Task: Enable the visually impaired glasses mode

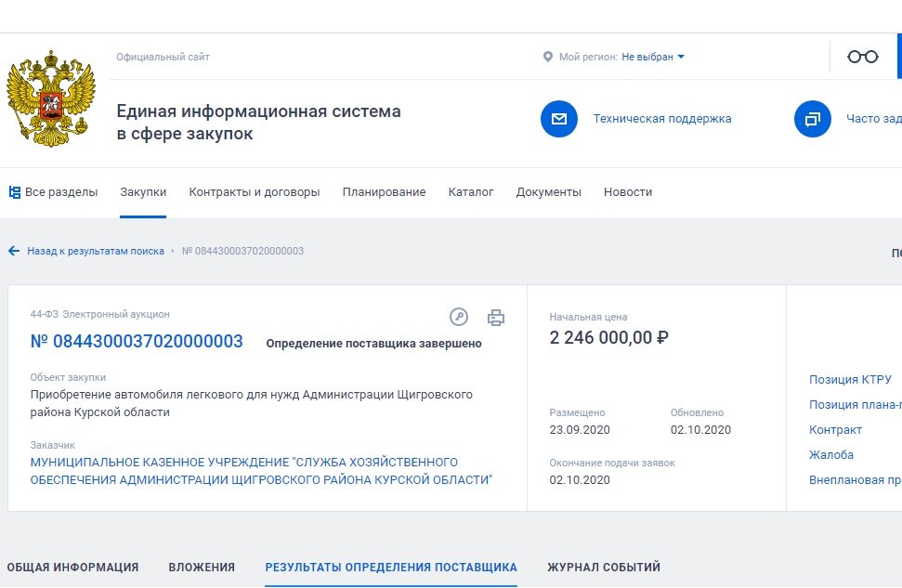Action: [x=862, y=57]
